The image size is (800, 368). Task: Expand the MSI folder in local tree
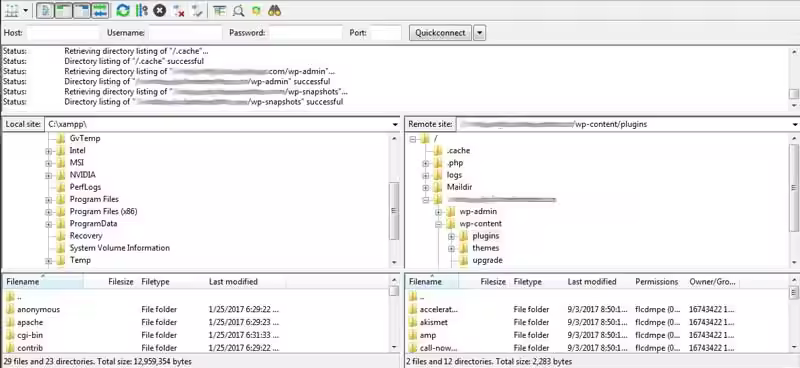[x=48, y=163]
